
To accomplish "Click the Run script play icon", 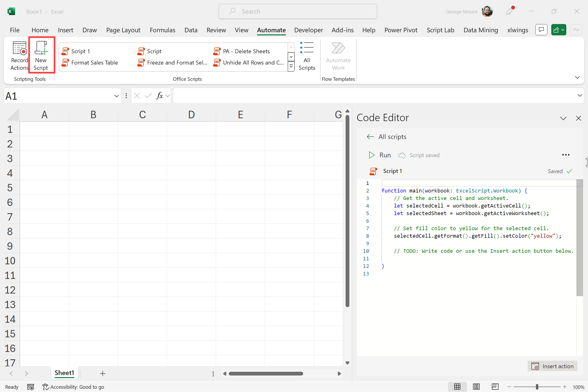I will coord(372,155).
